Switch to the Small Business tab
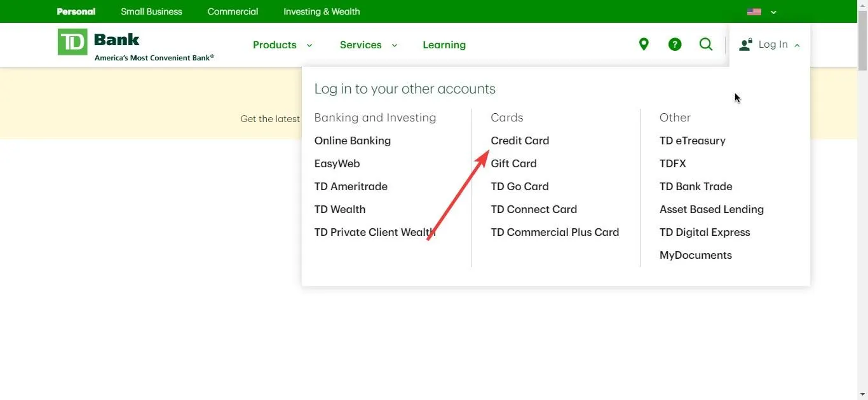Image resolution: width=868 pixels, height=400 pixels. click(x=151, y=11)
